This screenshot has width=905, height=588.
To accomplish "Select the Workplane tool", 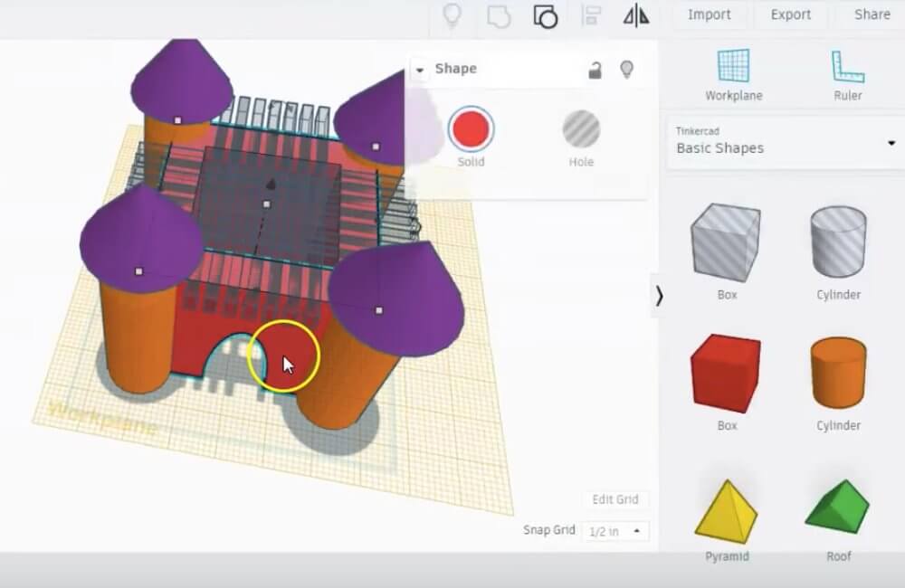I will (734, 74).
